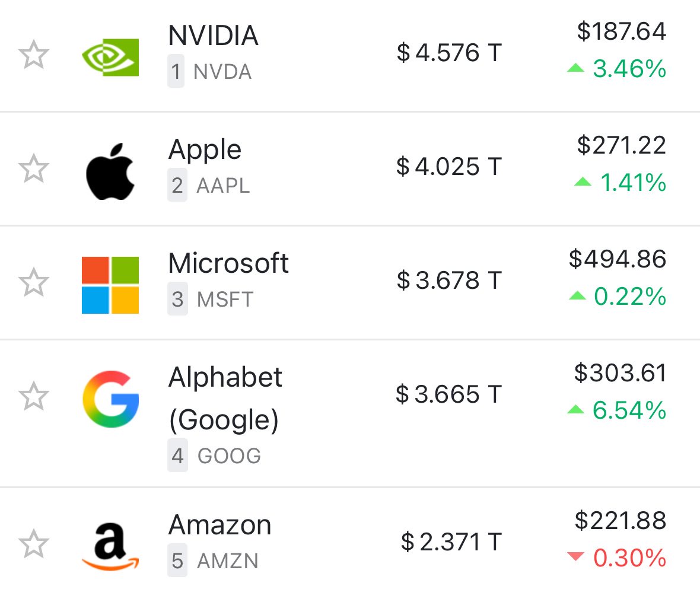This screenshot has width=700, height=599.
Task: Click the NVIDIA logo icon
Action: pos(110,57)
